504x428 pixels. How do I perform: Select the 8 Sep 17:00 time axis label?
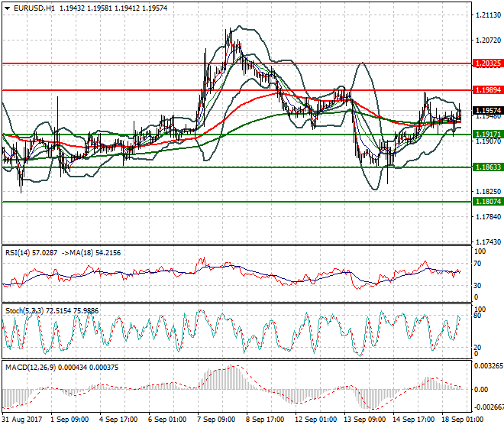tap(265, 420)
